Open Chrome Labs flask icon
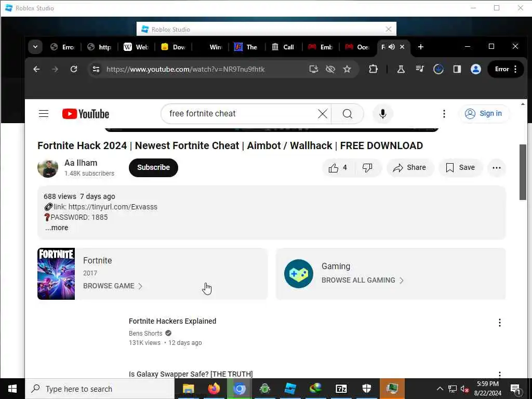Image resolution: width=532 pixels, height=399 pixels. (401, 69)
